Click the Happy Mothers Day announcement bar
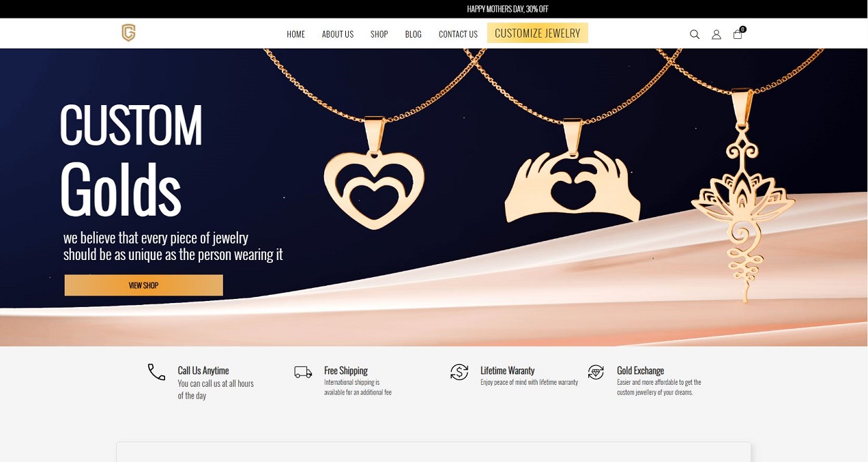 (508, 9)
